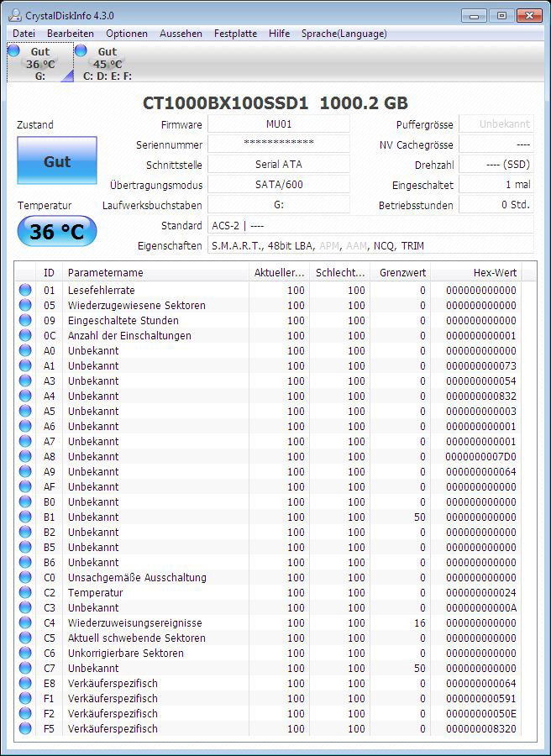Click the Grenzwert column header

[x=402, y=273]
